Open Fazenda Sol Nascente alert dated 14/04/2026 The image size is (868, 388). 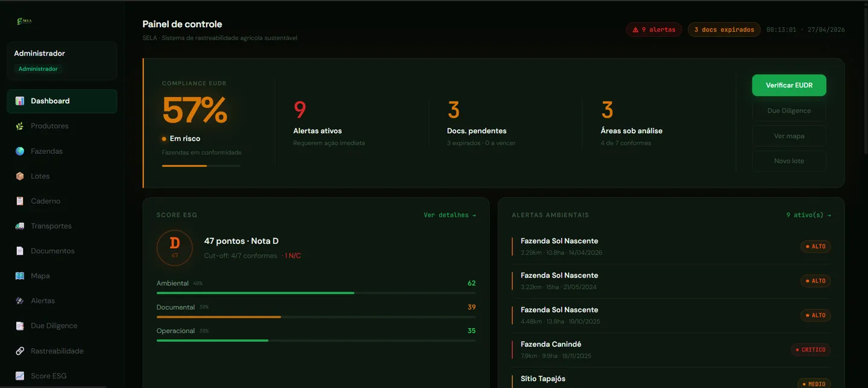pyautogui.click(x=671, y=246)
